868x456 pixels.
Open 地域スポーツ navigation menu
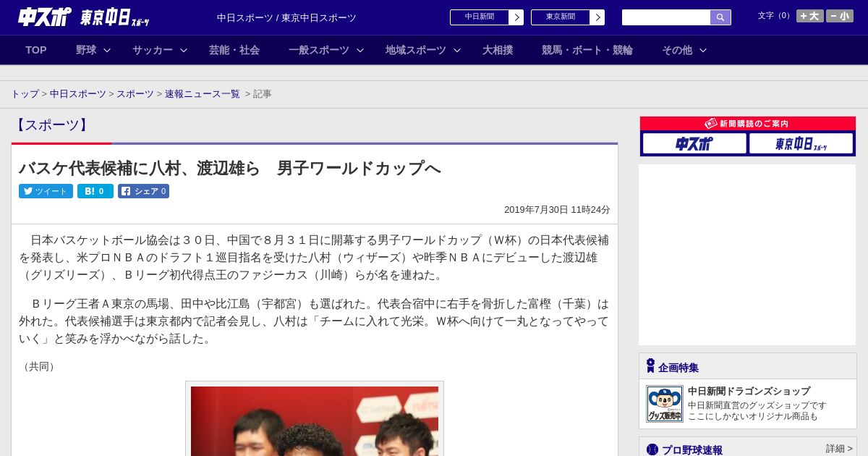click(x=416, y=50)
